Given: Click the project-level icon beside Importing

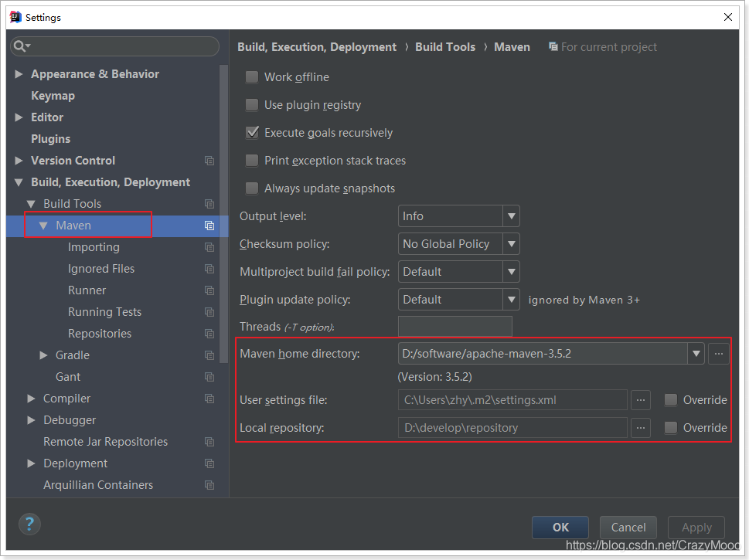Looking at the screenshot, I should pyautogui.click(x=209, y=247).
